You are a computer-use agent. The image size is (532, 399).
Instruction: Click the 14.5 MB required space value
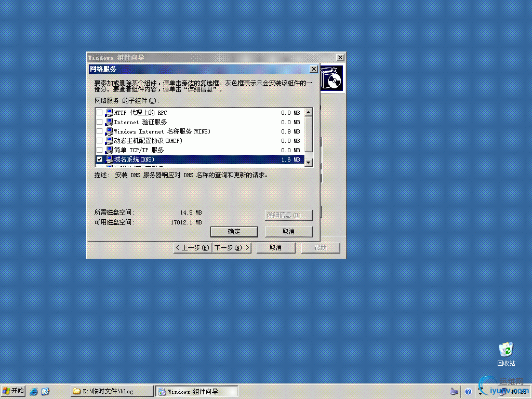(191, 212)
